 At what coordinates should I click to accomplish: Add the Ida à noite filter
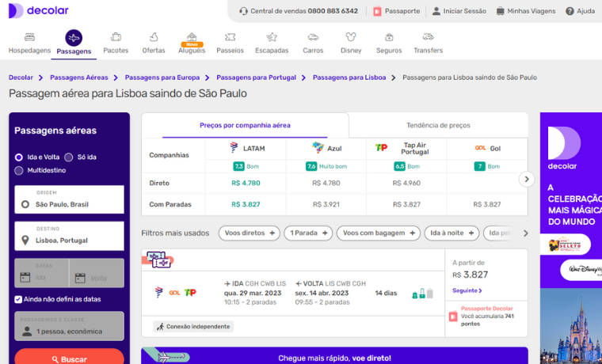pos(451,233)
